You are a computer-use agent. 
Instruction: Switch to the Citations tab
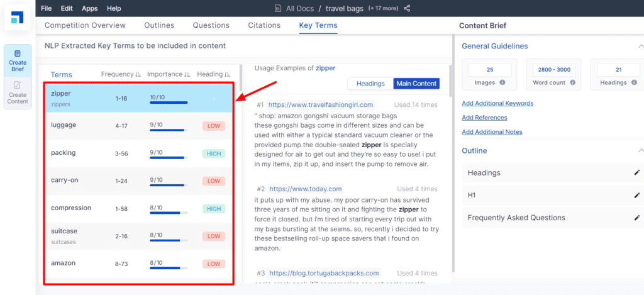[264, 25]
